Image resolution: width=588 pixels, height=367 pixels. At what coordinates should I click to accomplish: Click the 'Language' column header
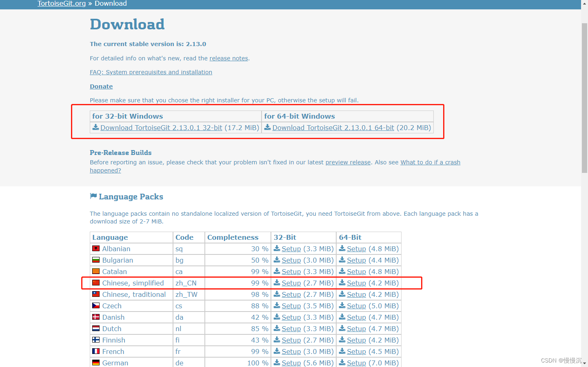[131, 237]
